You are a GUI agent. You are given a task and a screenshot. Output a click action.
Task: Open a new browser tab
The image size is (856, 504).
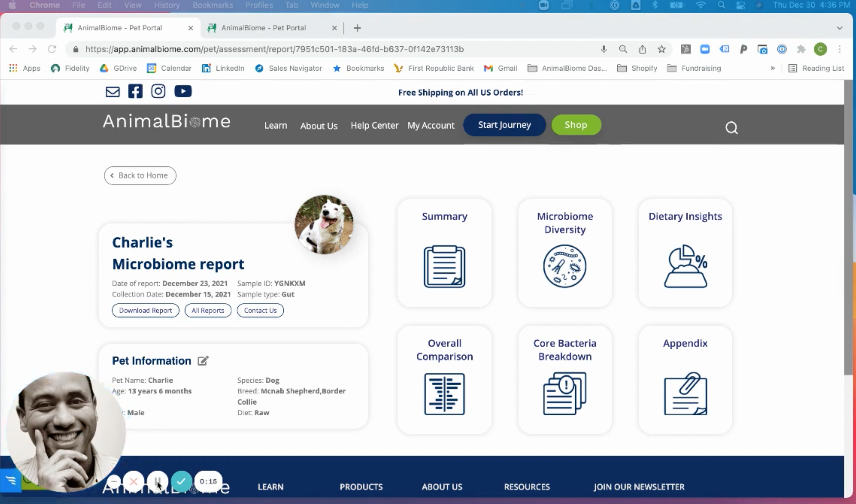(357, 28)
